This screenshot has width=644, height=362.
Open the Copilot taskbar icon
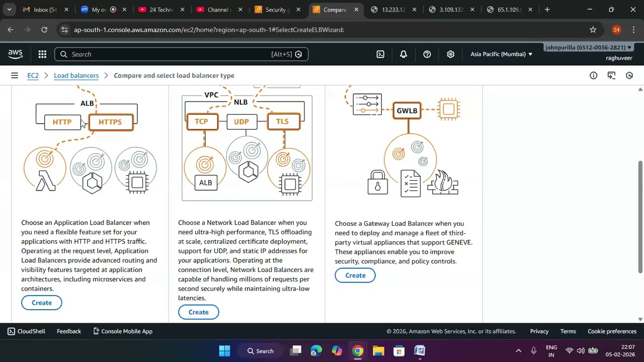point(337,351)
